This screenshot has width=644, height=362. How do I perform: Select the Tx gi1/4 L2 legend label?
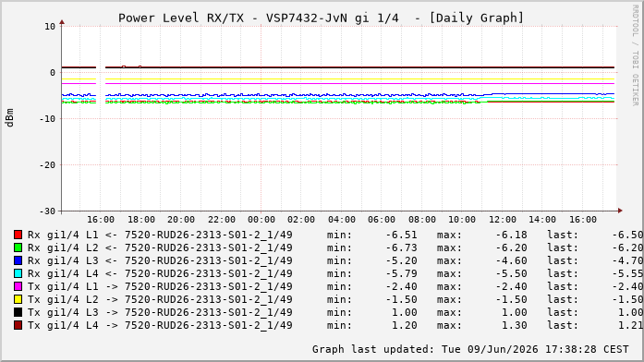(x=160, y=299)
